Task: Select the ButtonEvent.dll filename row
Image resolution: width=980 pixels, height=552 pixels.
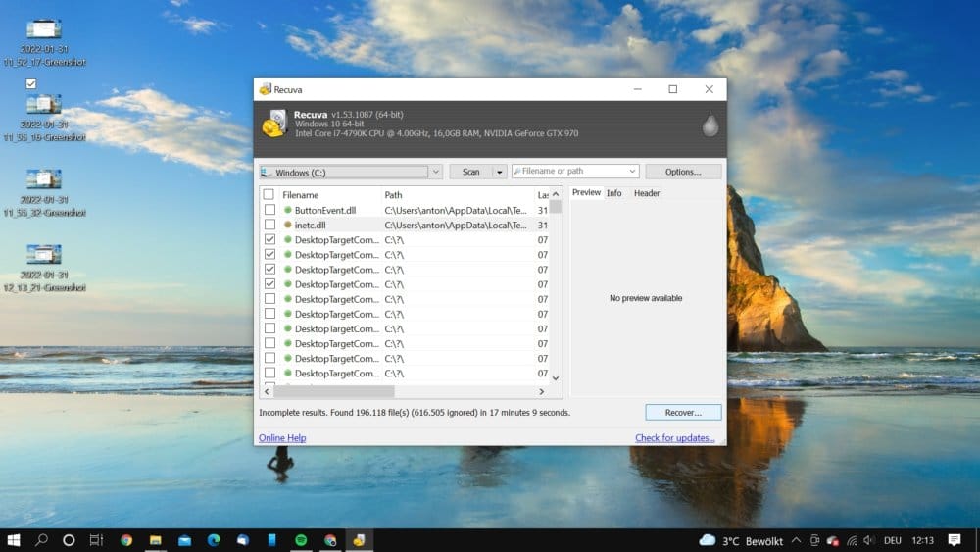Action: [x=325, y=210]
